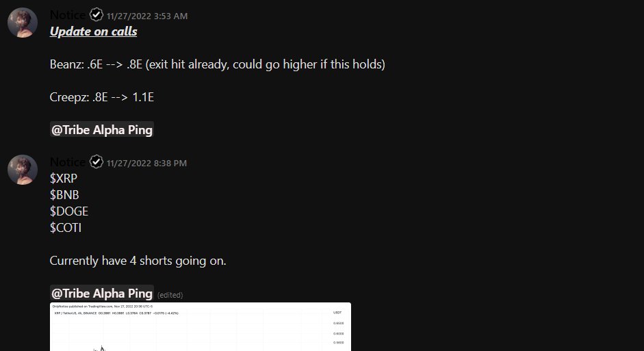Viewport: 644px width, 351px height.
Task: Click the avatar on the 3:53 AM message
Action: [23, 23]
